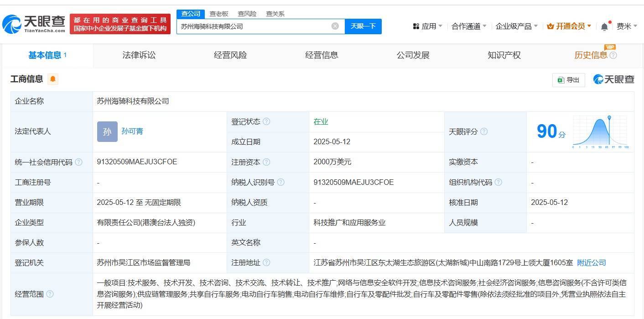Screen dimensions: 644x319
Task: Show help icon next to 历史信息
Action: tap(613, 55)
